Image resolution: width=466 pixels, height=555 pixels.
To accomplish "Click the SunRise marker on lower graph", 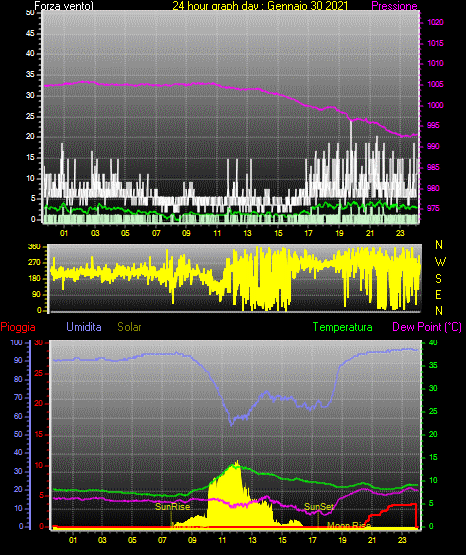I will 173,507.
